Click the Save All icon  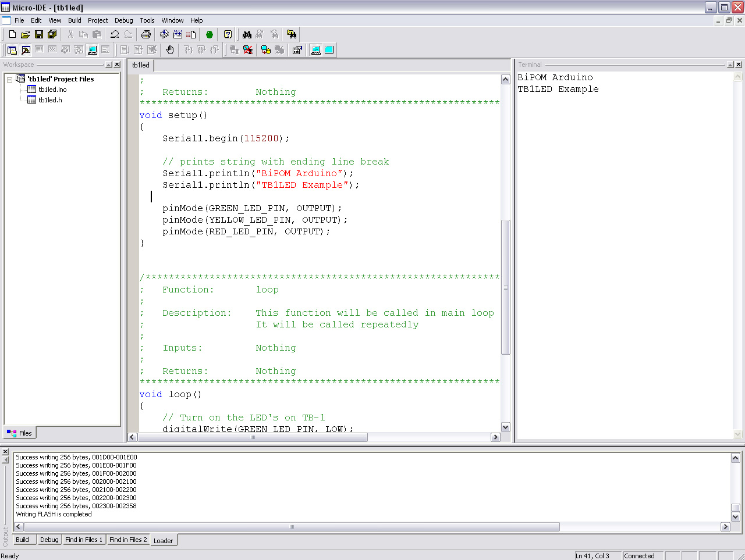point(52,34)
